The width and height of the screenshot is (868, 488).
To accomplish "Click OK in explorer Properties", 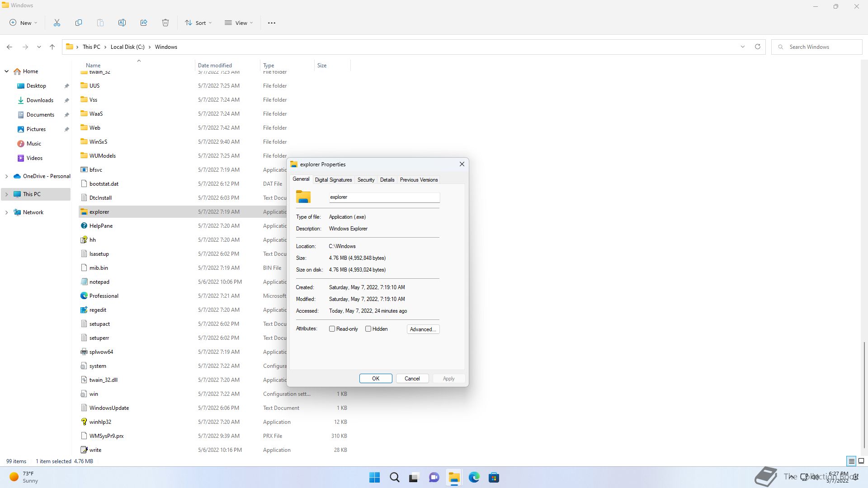I will tap(376, 379).
